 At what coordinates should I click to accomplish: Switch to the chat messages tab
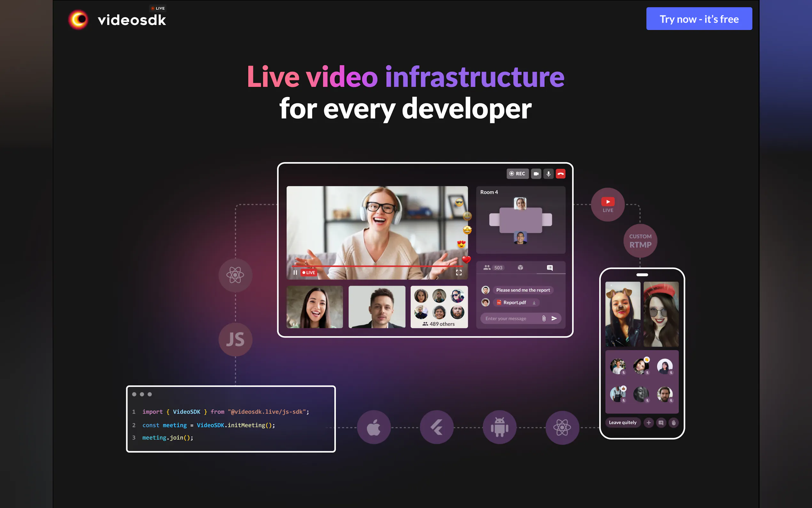pyautogui.click(x=550, y=268)
